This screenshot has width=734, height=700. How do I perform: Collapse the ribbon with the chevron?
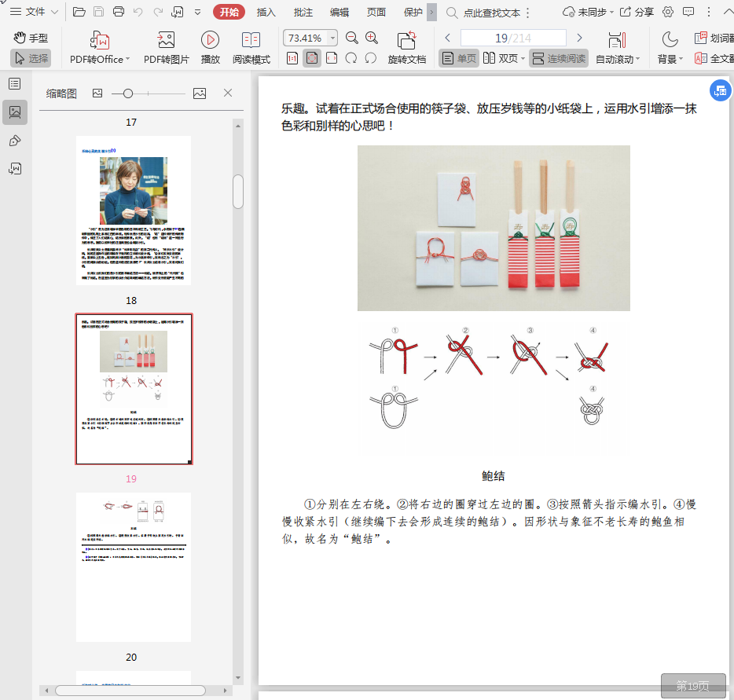click(x=728, y=12)
